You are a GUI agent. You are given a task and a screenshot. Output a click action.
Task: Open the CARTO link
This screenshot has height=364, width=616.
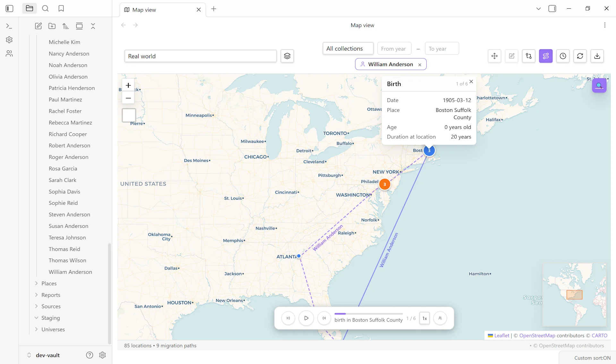point(599,335)
